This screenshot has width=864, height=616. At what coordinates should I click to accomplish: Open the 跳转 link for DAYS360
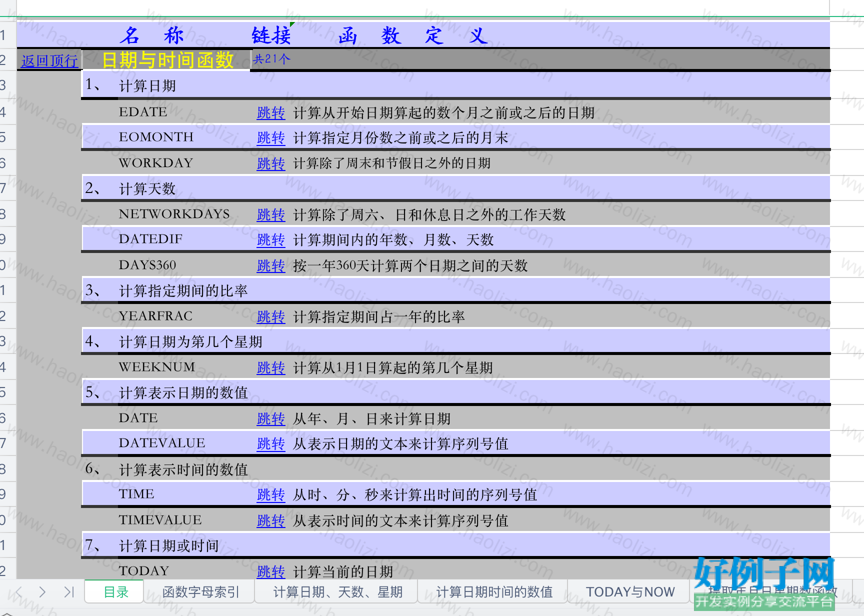(270, 265)
